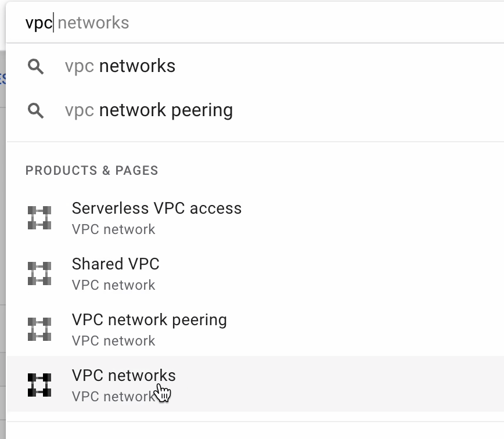Open the Shared VPC page
504x439 pixels.
[x=116, y=264]
